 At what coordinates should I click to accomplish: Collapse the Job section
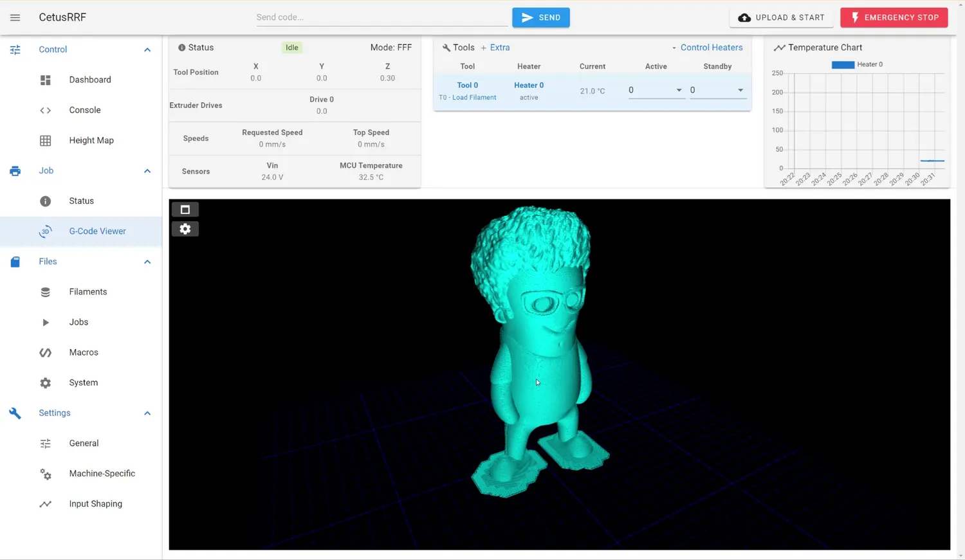tap(147, 171)
